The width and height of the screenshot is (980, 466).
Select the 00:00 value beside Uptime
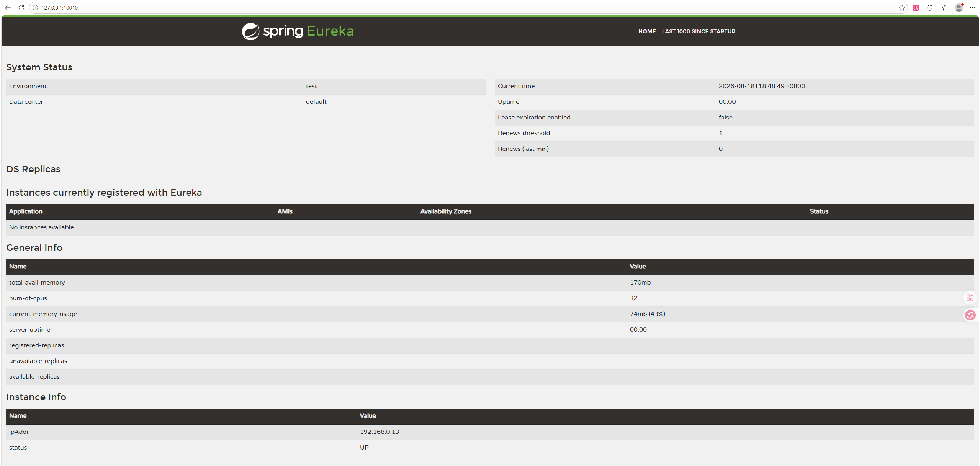[727, 102]
